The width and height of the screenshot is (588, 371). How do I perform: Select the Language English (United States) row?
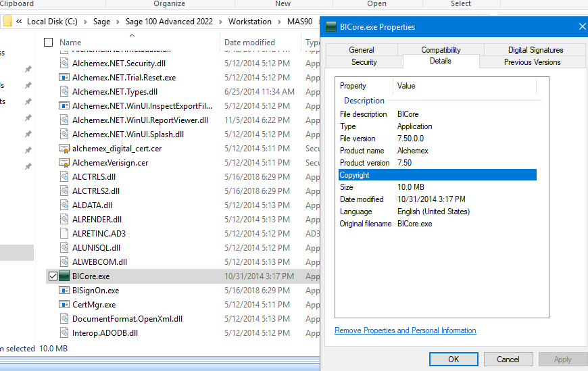pyautogui.click(x=438, y=212)
